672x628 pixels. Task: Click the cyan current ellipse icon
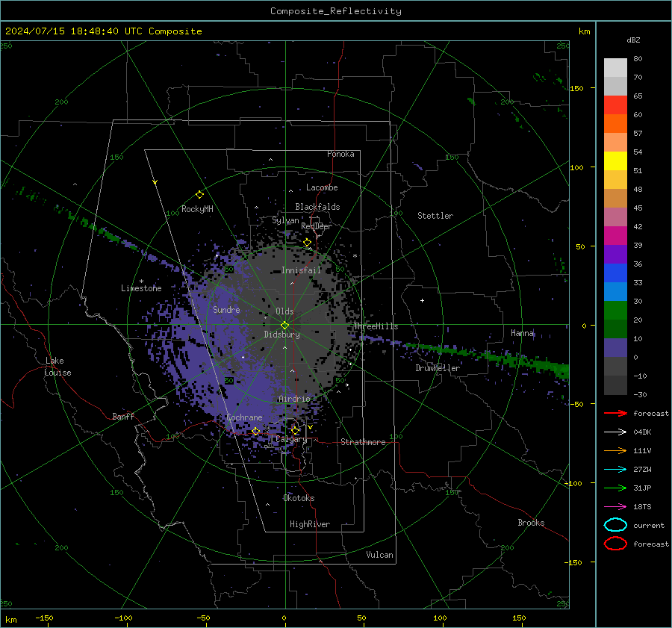(615, 525)
